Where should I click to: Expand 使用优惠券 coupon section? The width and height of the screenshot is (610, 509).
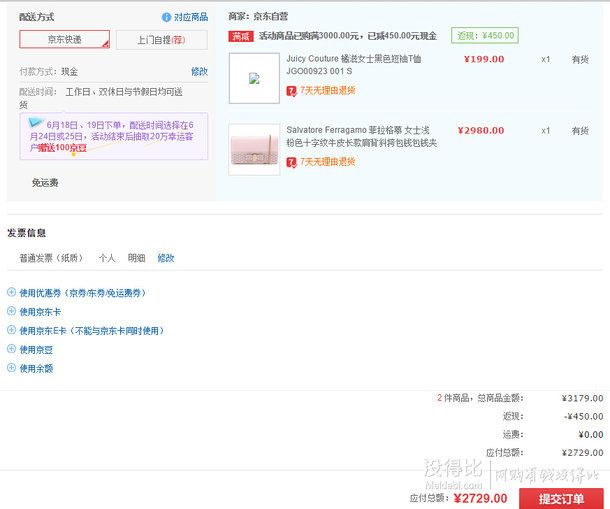coord(82,293)
